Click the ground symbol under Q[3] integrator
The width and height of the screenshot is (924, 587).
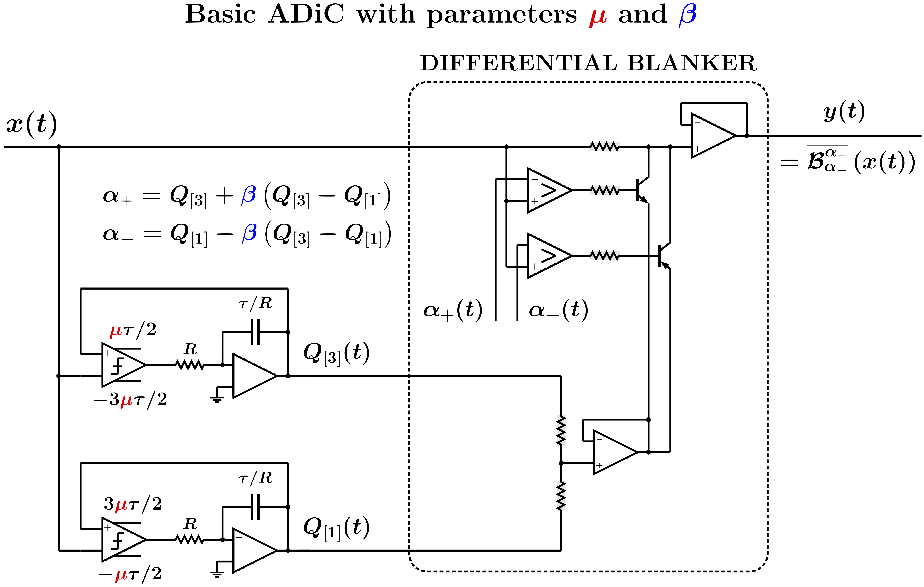click(x=217, y=400)
